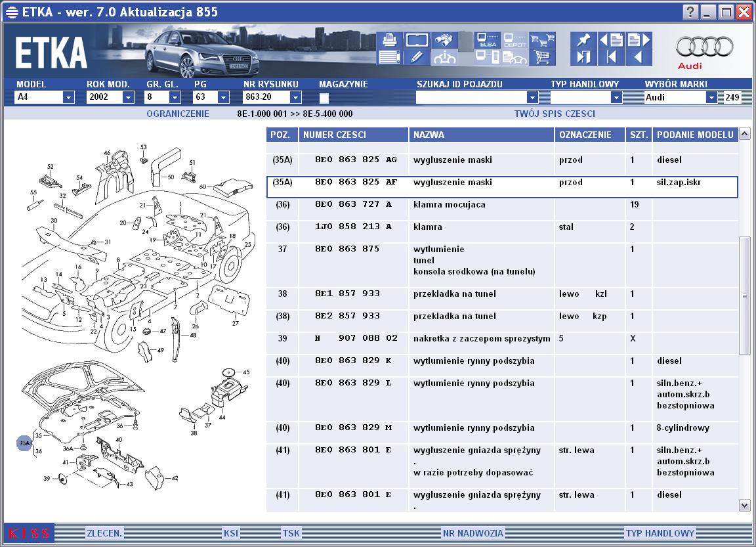Image resolution: width=756 pixels, height=547 pixels.
Task: Expand the NR RYSUNKU 863-20 dropdown
Action: (x=295, y=97)
